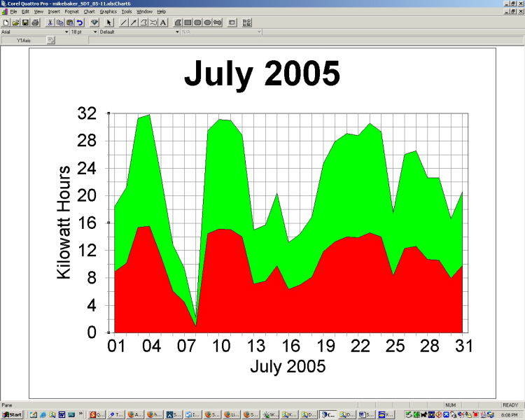
Task: Select the Rectangle shape tool
Action: coord(188,22)
